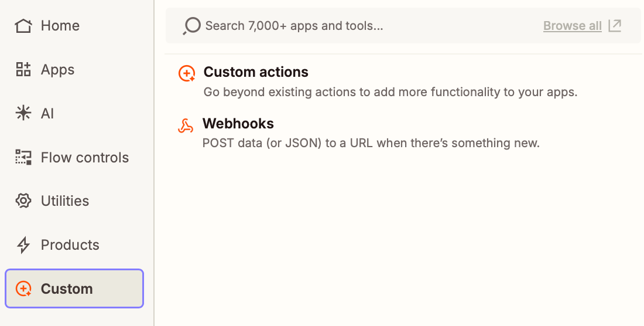This screenshot has height=326, width=644.
Task: Click the Custom actions plus-circle icon
Action: point(187,74)
